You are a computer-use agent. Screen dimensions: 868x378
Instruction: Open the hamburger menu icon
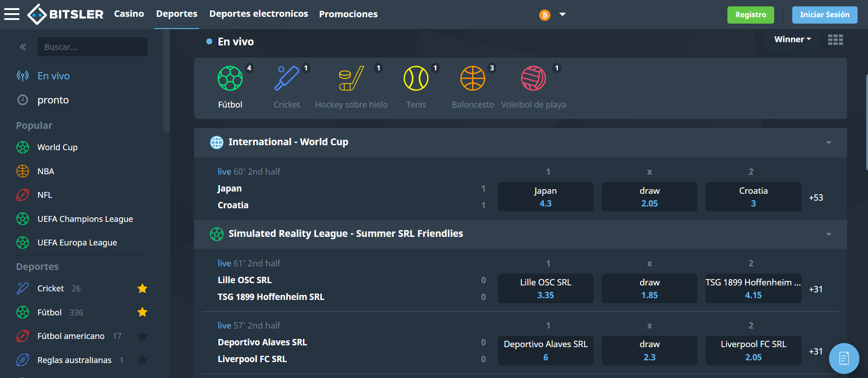point(12,14)
